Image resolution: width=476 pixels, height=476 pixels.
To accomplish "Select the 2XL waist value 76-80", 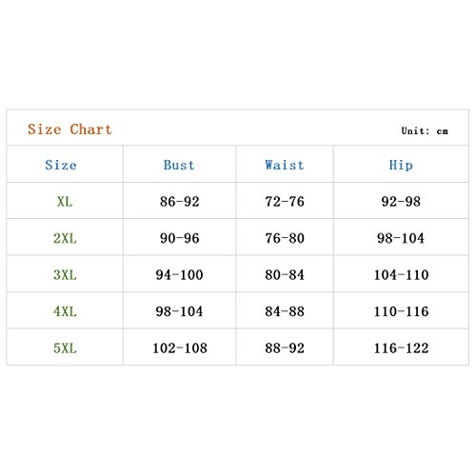I will 285,238.
